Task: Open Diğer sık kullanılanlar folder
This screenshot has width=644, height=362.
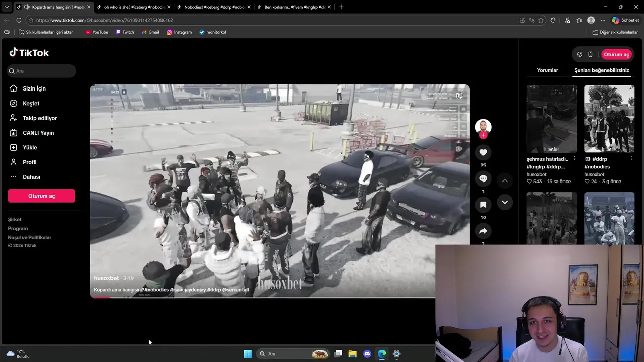Action: (615, 32)
